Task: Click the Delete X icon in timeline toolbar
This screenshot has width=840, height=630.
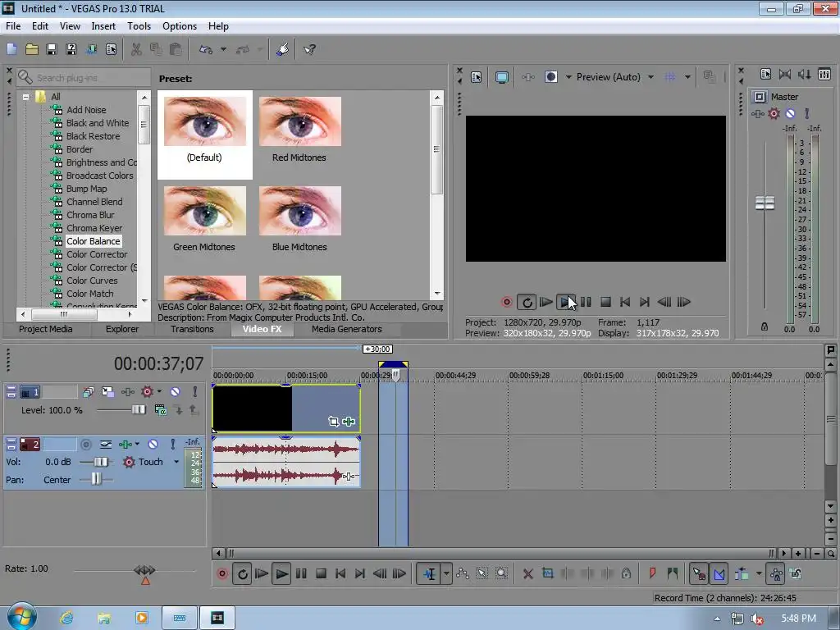Action: (527, 573)
